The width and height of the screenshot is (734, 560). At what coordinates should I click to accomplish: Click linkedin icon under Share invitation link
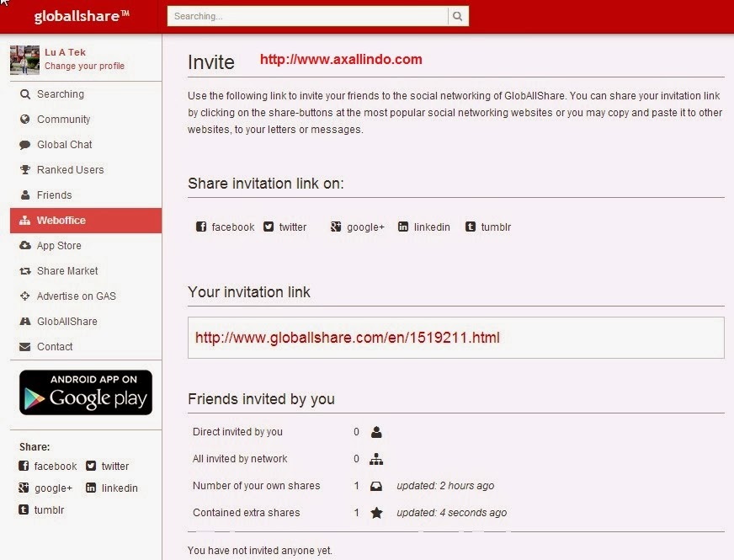point(403,227)
